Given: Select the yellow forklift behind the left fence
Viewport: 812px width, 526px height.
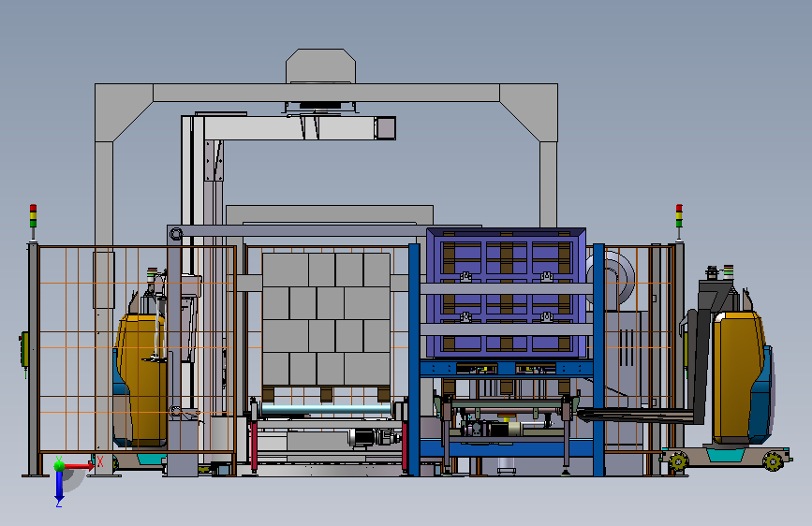Looking at the screenshot, I should pos(140,381).
